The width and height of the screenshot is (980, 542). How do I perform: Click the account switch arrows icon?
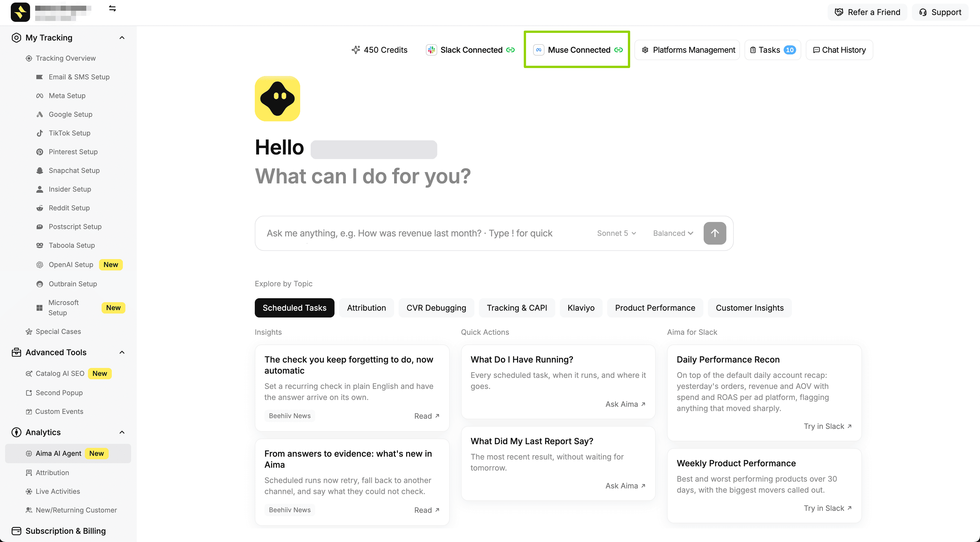[112, 8]
